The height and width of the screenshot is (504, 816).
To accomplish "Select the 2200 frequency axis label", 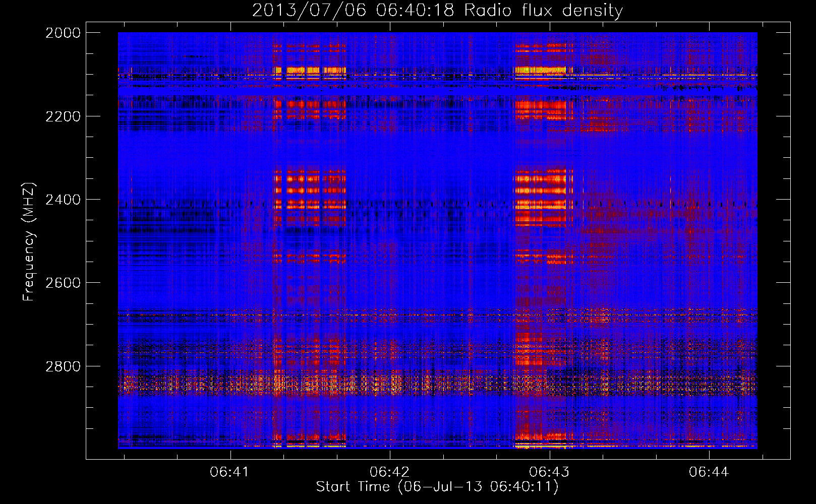I will point(63,116).
